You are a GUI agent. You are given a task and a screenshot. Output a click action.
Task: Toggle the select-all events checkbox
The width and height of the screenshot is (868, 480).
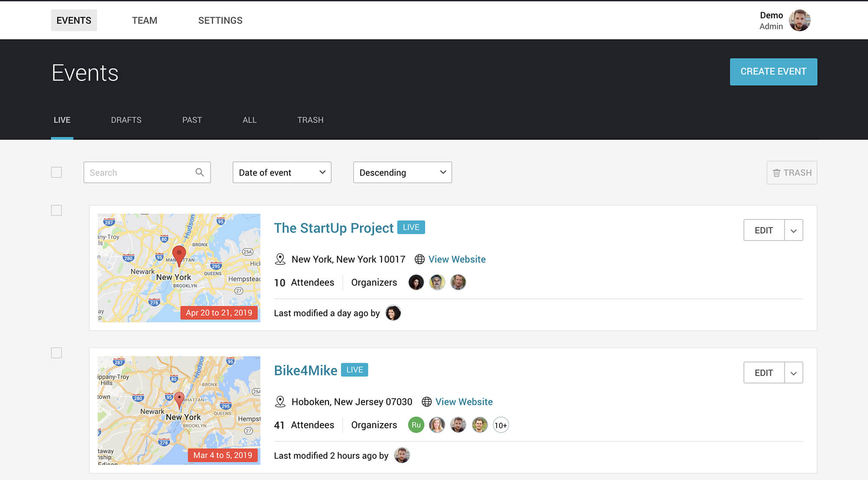[56, 172]
